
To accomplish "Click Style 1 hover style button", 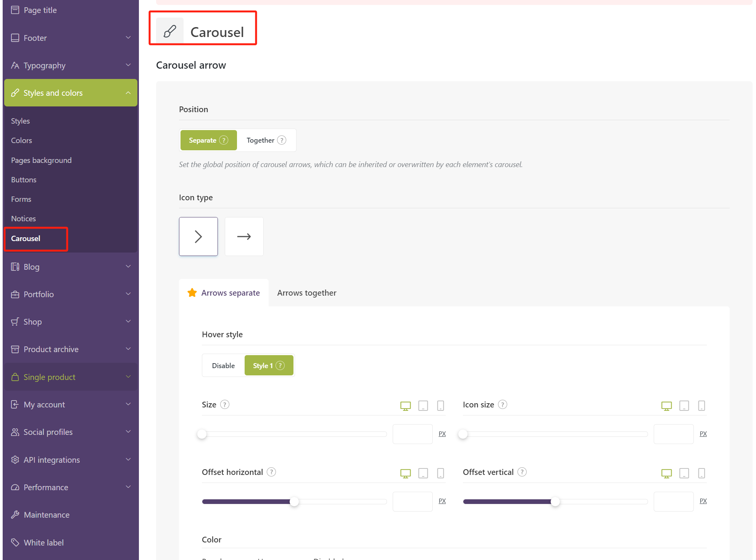I will coord(268,365).
